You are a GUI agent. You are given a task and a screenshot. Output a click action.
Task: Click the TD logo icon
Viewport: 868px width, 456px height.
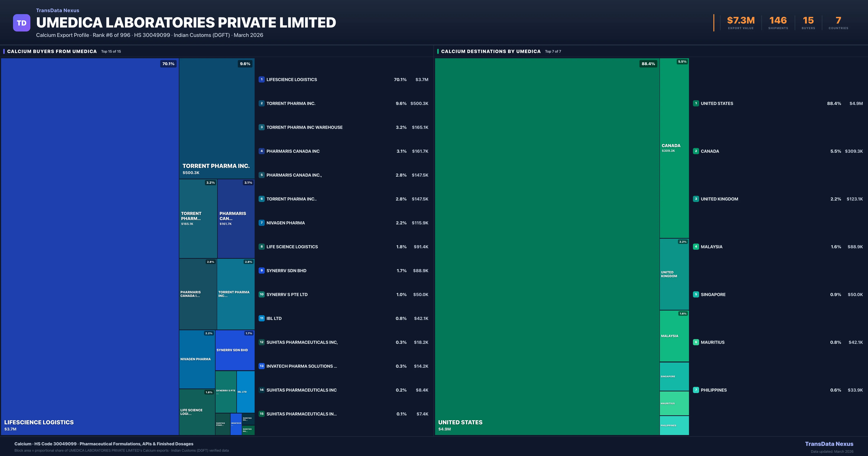pos(22,23)
